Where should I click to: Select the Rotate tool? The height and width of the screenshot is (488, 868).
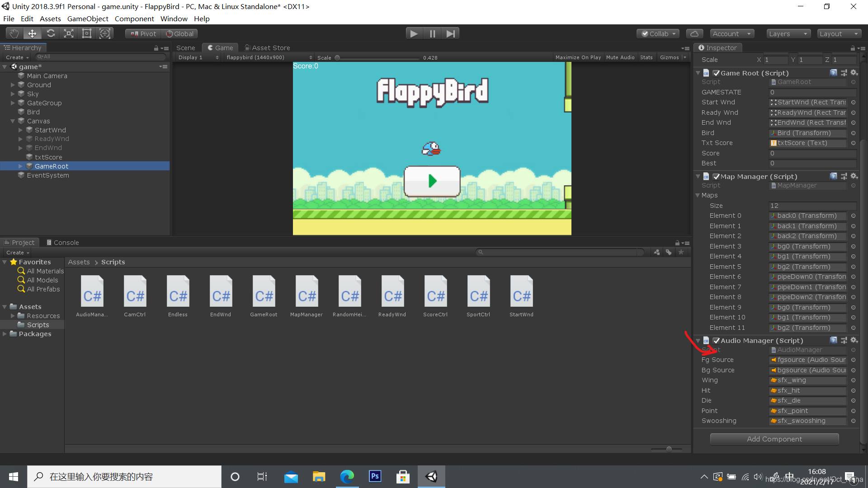point(51,33)
